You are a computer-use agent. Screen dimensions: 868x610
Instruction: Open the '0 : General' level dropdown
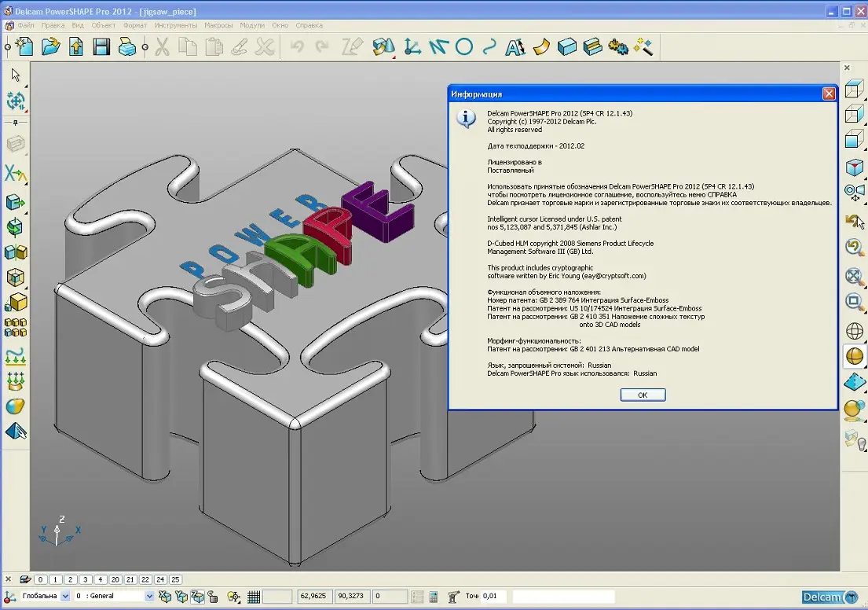pos(149,596)
